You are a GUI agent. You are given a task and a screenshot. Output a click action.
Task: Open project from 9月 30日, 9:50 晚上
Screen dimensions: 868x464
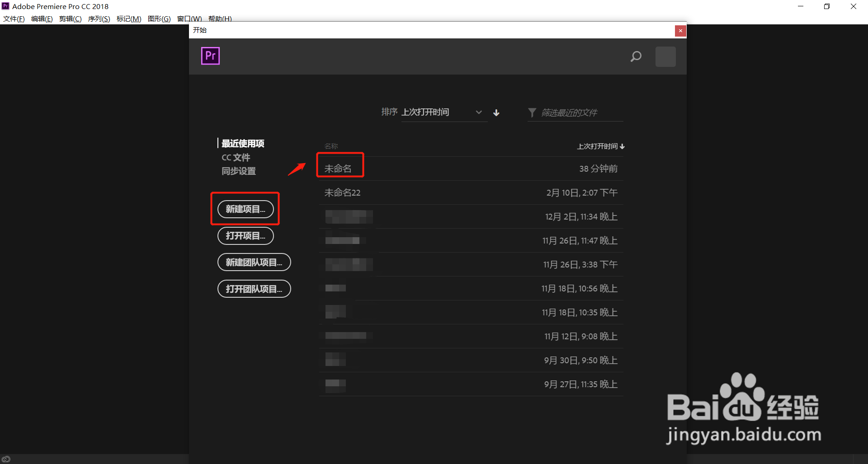[471, 360]
